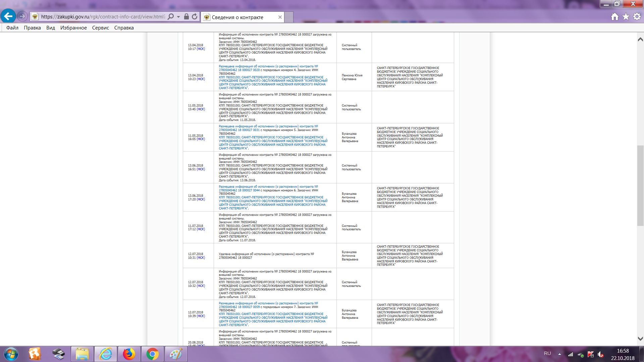Launch Firefox from the taskbar
Viewport: 644px width, 362px height.
coord(129,354)
